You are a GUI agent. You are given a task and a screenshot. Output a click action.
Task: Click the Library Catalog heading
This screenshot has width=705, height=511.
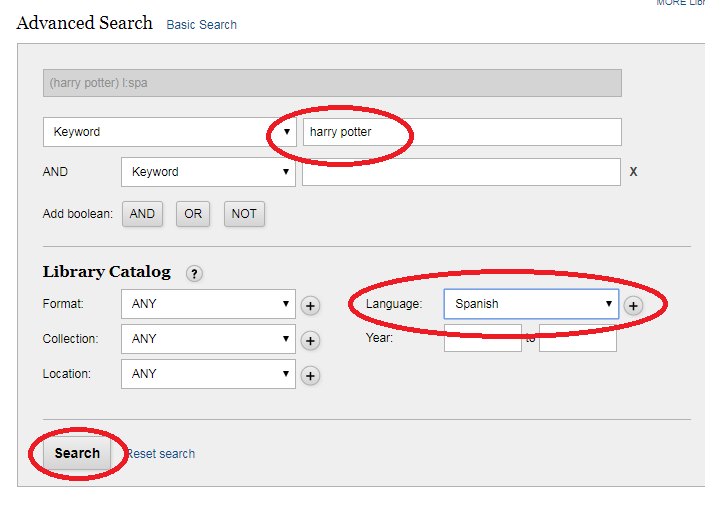tap(107, 272)
